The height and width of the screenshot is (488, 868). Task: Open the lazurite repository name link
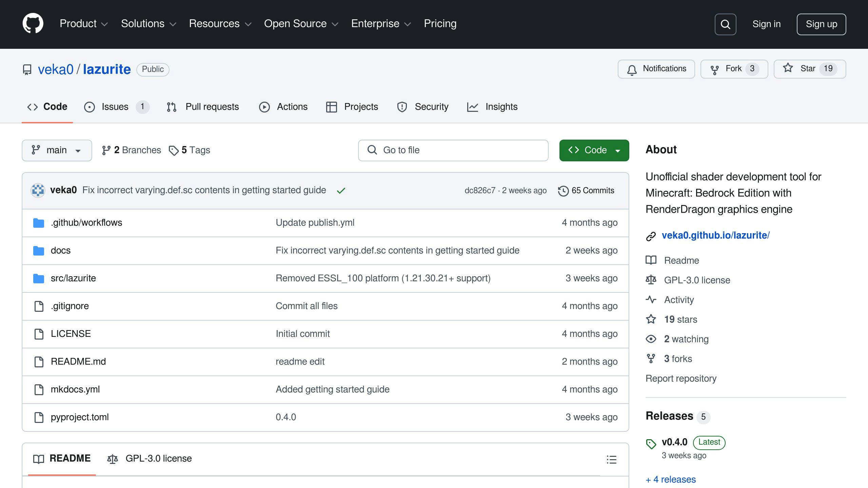[x=107, y=69]
